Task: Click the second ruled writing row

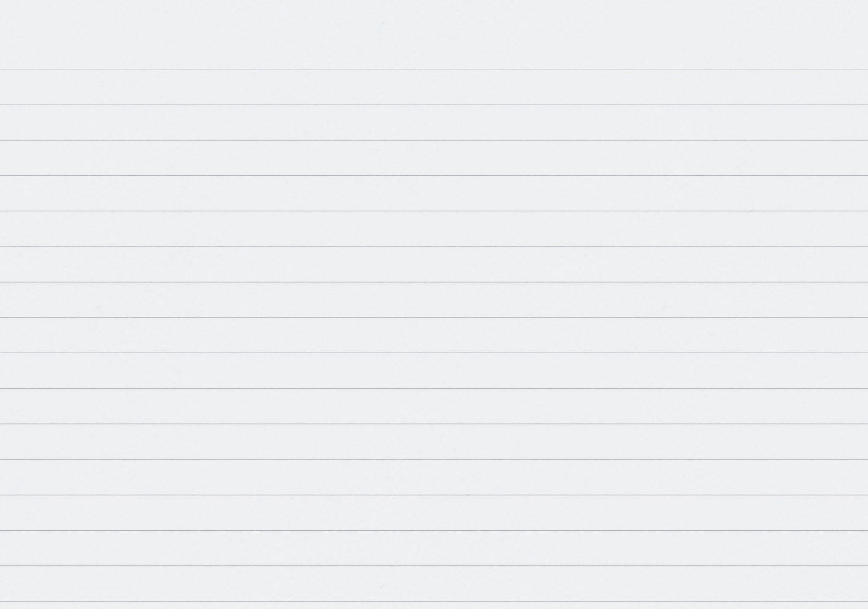Action: [x=434, y=123]
